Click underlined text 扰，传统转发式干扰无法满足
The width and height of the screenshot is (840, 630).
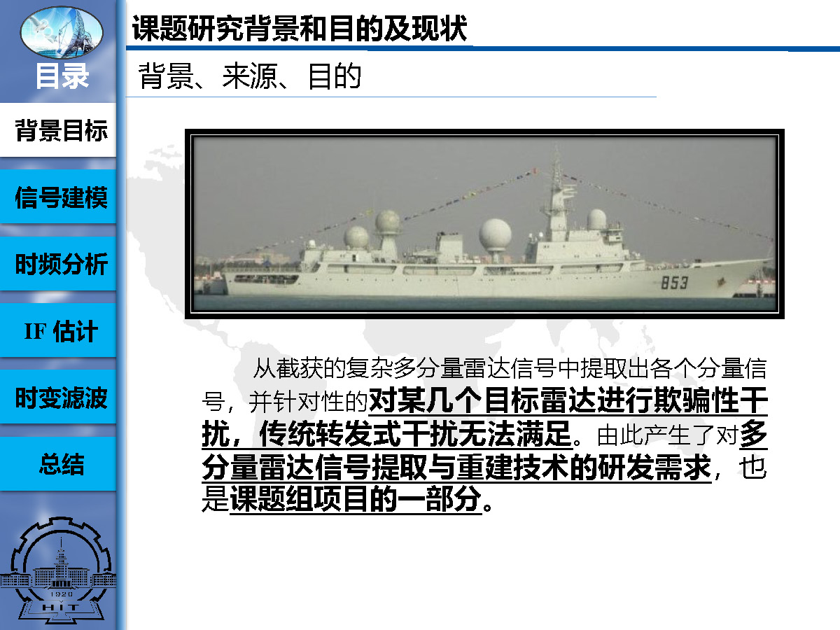point(387,435)
